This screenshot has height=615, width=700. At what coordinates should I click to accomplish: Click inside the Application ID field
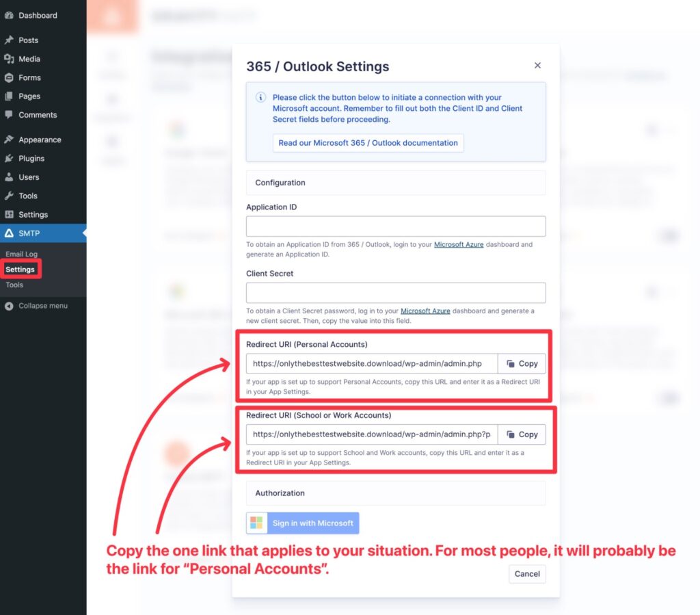[x=395, y=226]
